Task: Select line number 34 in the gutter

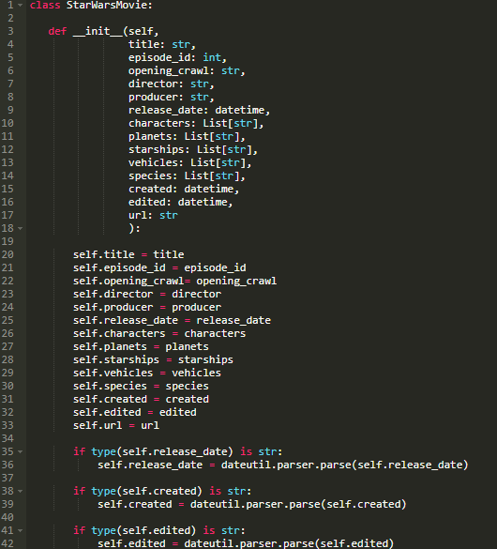Action: [x=7, y=438]
